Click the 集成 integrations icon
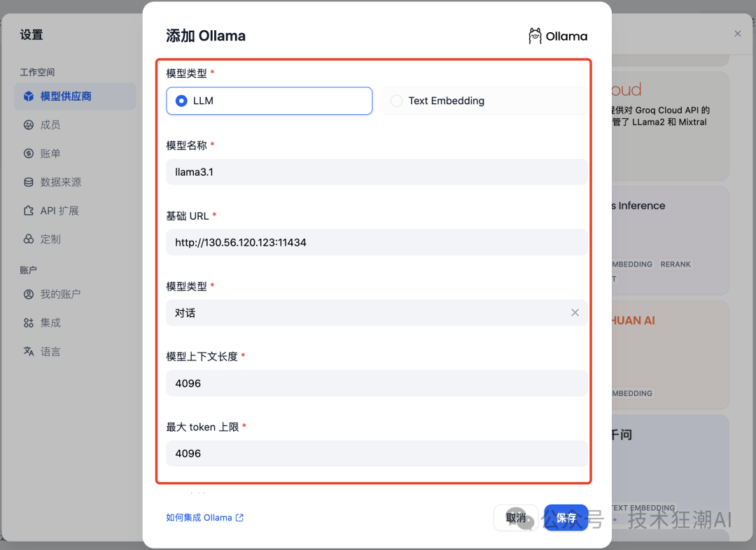This screenshot has height=550, width=756. pyautogui.click(x=29, y=323)
